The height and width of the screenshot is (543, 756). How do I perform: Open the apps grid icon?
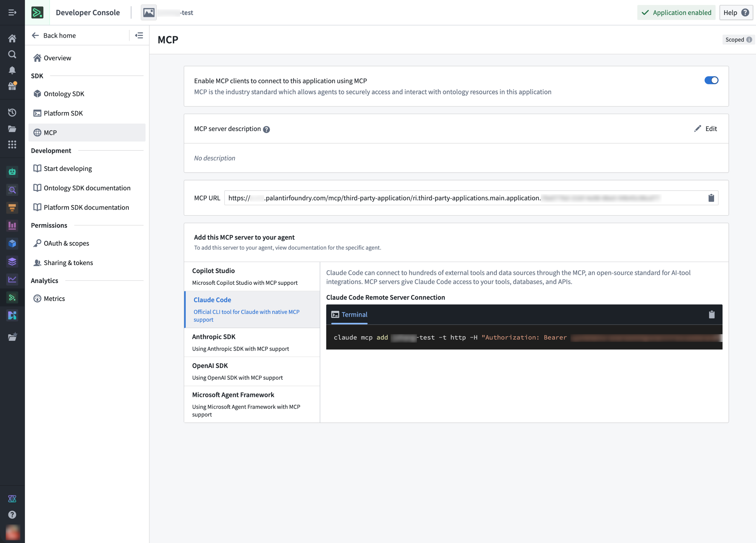pyautogui.click(x=12, y=144)
